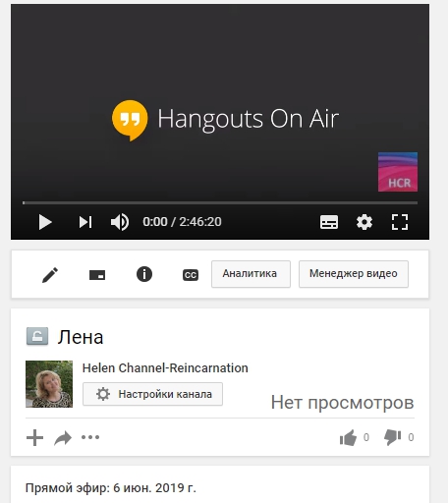Play the Hangouts On Air video
Image resolution: width=448 pixels, height=503 pixels.
[45, 222]
